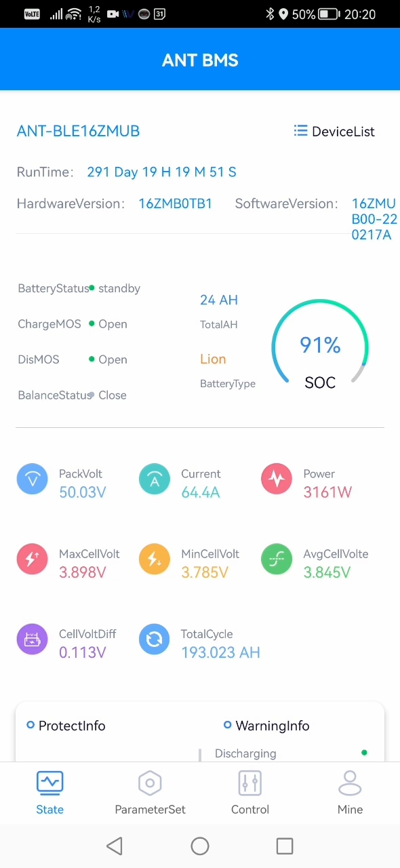Image resolution: width=400 pixels, height=868 pixels.
Task: Tap the ChargeMOS Open status indicator
Action: [108, 324]
